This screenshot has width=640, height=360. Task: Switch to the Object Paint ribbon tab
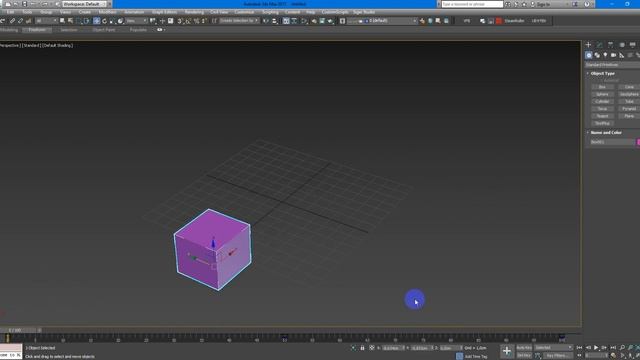(x=104, y=30)
